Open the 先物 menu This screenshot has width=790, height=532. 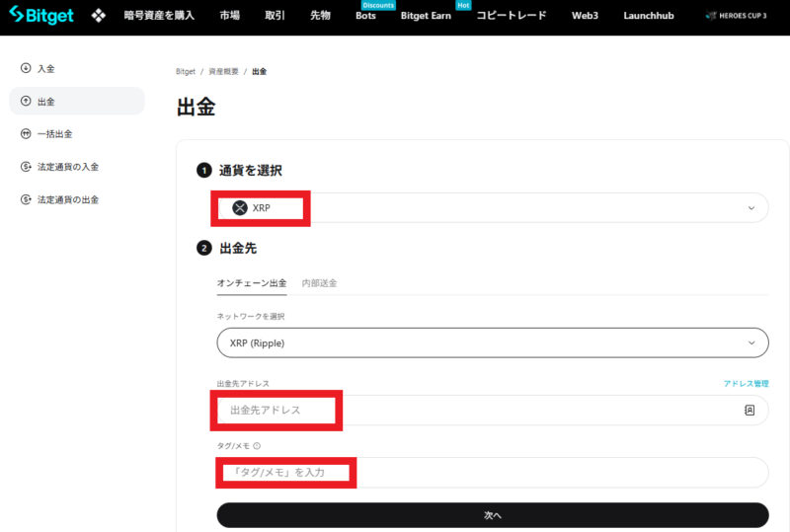pyautogui.click(x=320, y=16)
